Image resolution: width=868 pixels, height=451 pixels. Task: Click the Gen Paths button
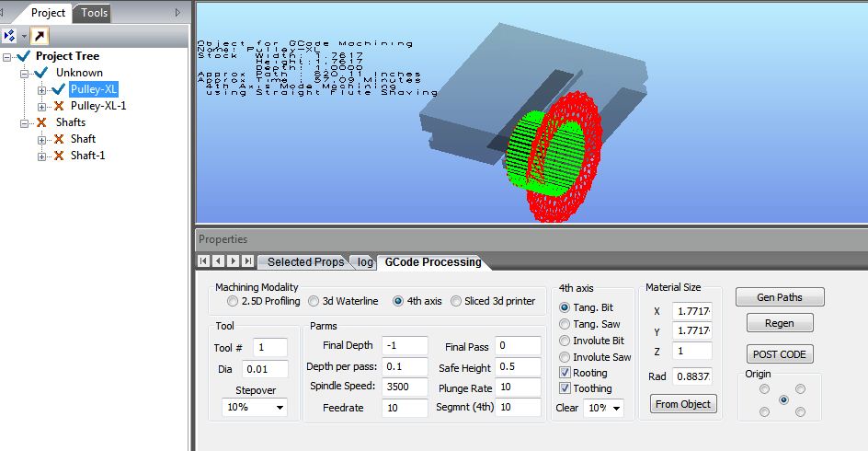coord(779,296)
